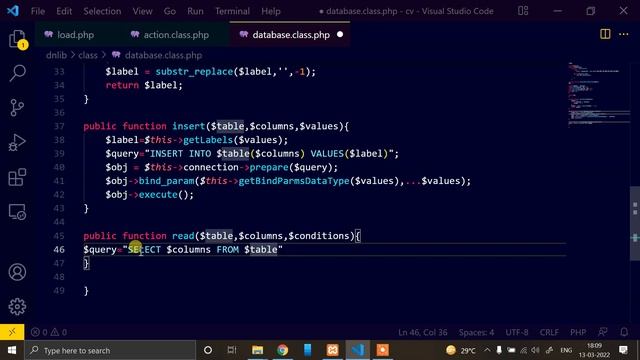
Task: Open the Extensions view
Action: (17, 177)
